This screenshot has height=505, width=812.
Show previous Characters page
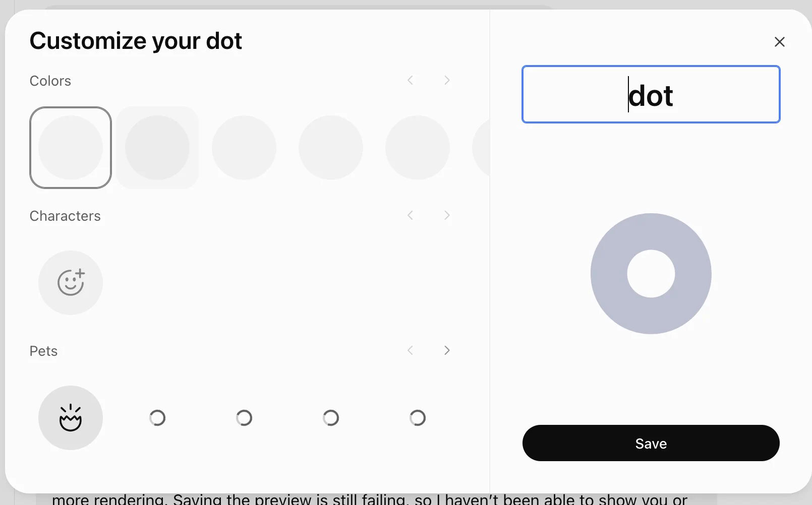click(x=411, y=215)
